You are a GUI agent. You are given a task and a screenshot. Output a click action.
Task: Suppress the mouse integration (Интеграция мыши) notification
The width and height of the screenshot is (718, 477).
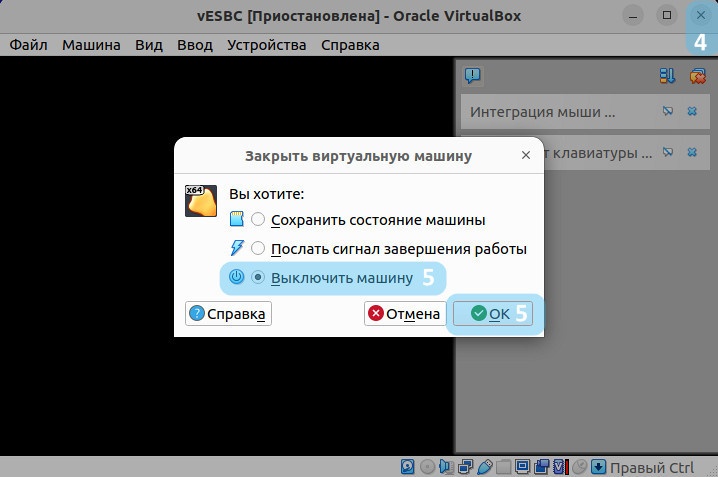(x=668, y=111)
